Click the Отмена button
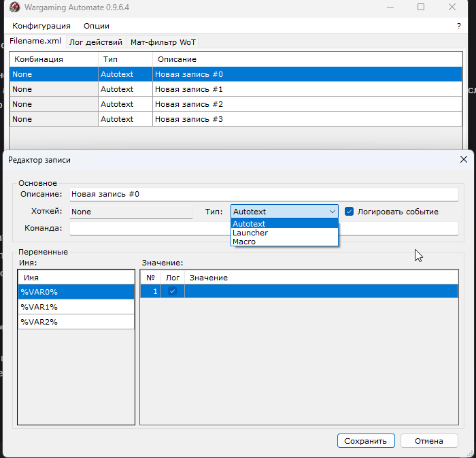 429,441
